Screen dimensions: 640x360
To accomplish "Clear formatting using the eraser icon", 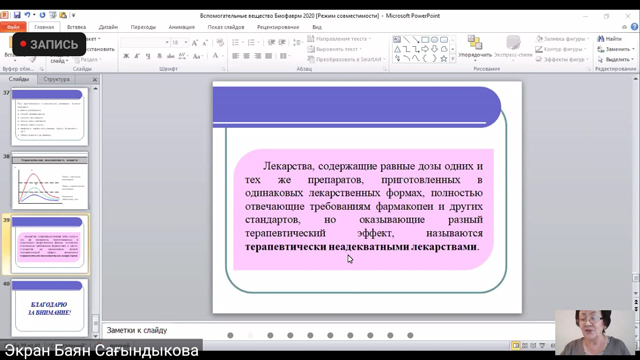I will pyautogui.click(x=220, y=42).
